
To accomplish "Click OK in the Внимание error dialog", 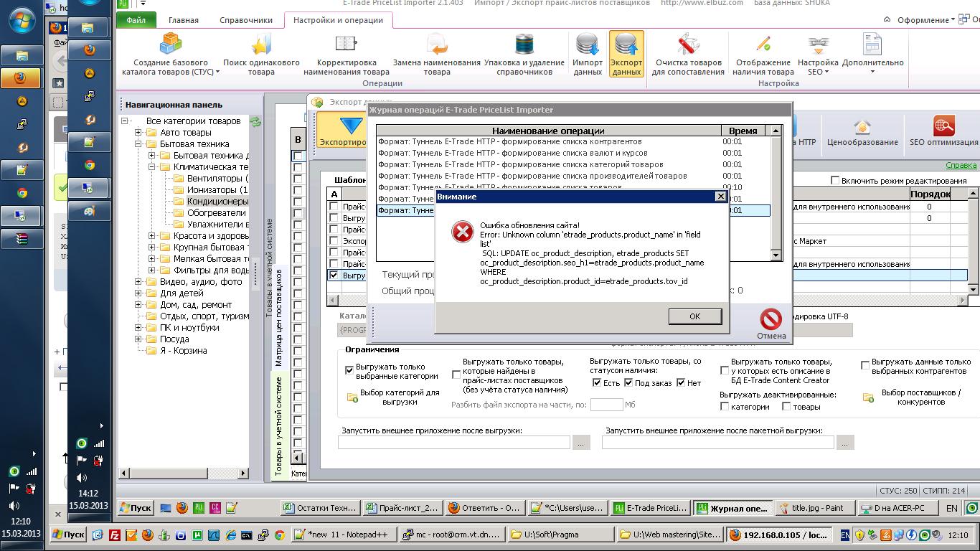I will coord(694,316).
